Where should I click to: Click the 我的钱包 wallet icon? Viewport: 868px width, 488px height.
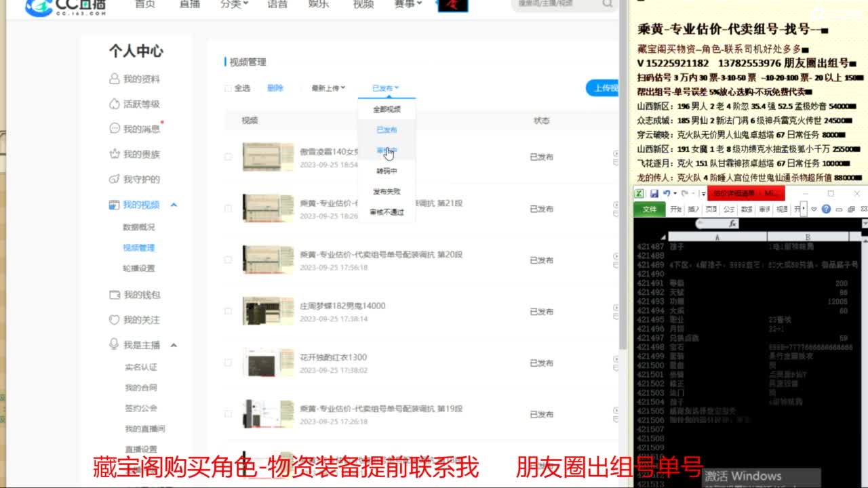[115, 295]
